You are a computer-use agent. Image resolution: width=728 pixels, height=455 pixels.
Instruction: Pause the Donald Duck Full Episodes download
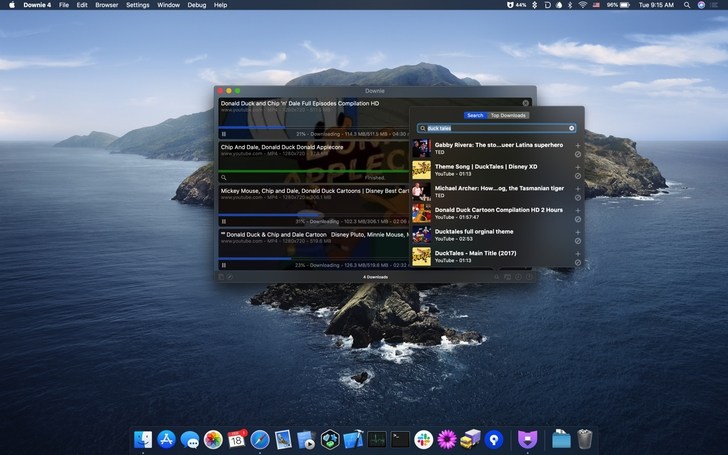tap(223, 133)
